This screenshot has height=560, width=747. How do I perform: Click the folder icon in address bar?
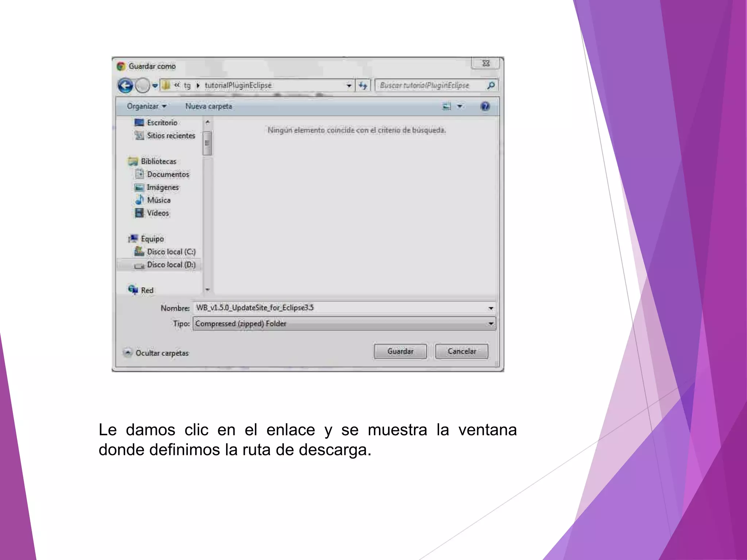pos(166,85)
